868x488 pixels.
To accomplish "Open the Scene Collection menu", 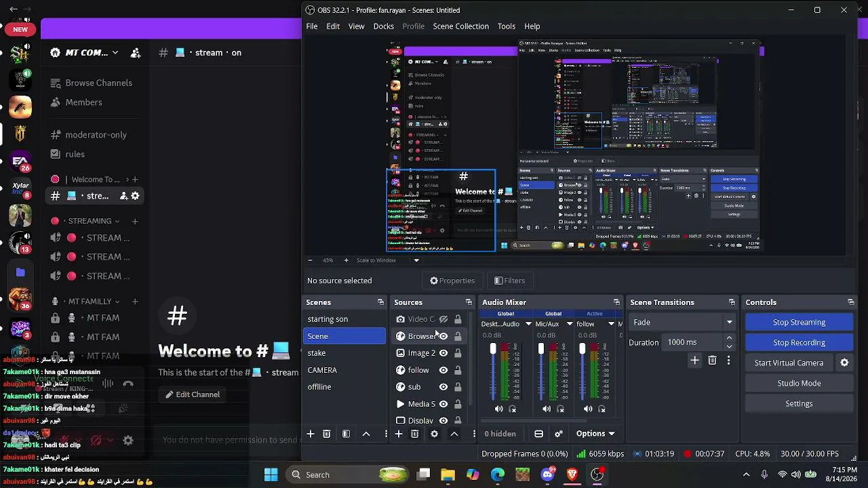I will 461,26.
